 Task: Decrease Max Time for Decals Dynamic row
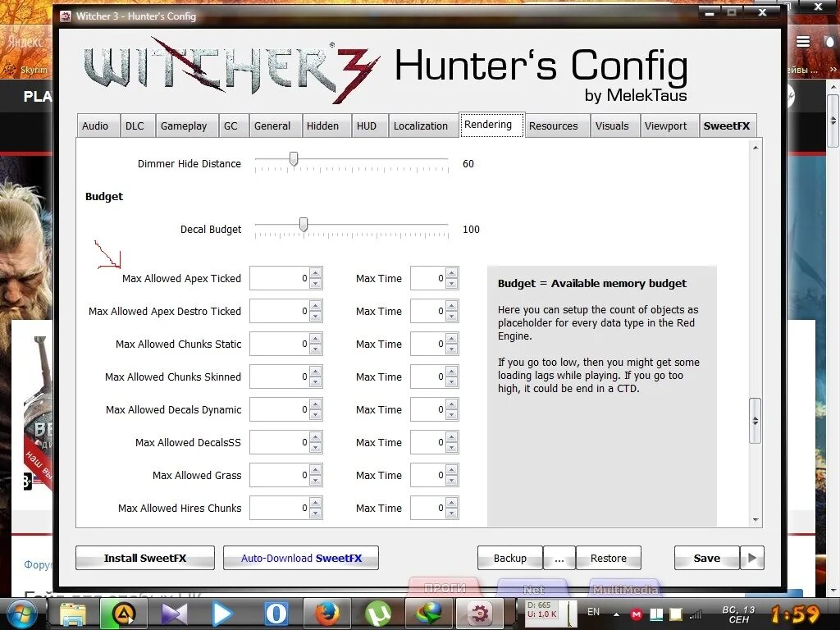pyautogui.click(x=452, y=415)
